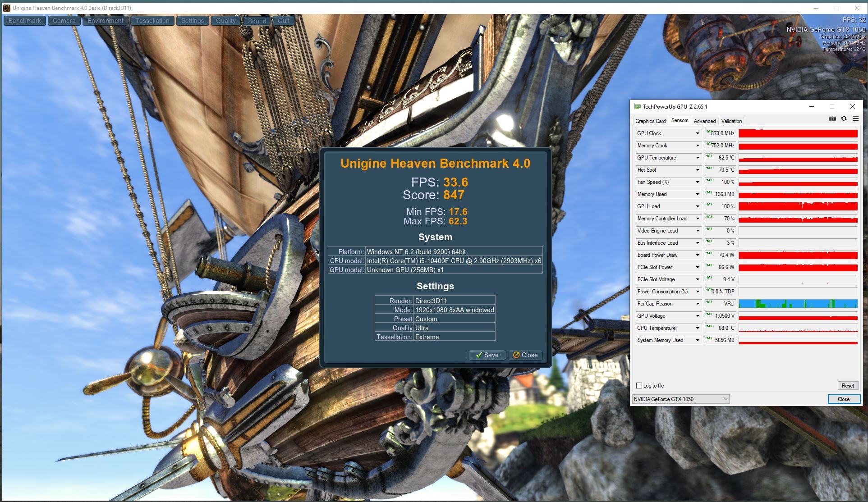Click the GPU Temperature max value field
Viewport: 868px width, 502px height.
pos(720,158)
